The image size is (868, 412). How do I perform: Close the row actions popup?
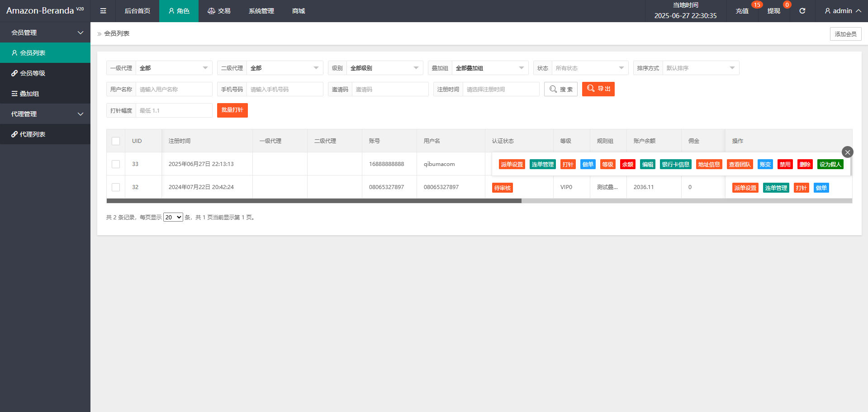coord(847,152)
